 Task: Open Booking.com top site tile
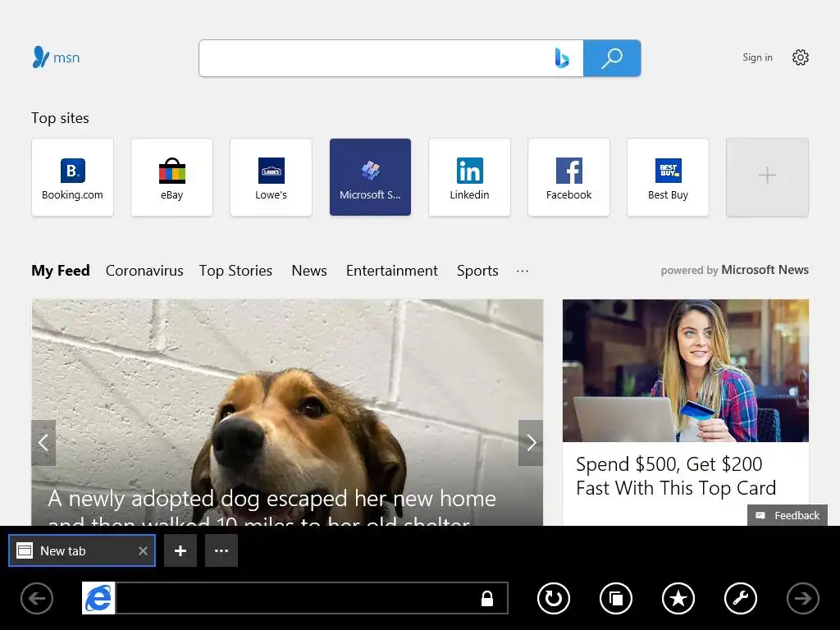[72, 177]
